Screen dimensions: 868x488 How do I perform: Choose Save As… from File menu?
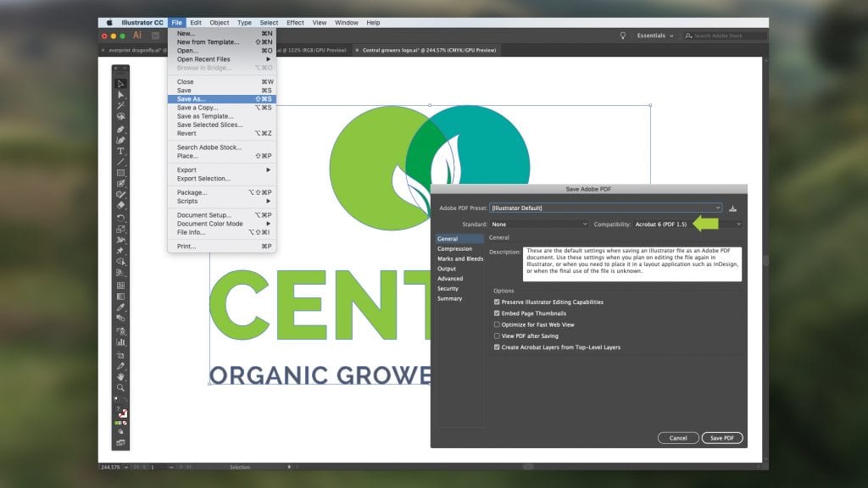[222, 99]
